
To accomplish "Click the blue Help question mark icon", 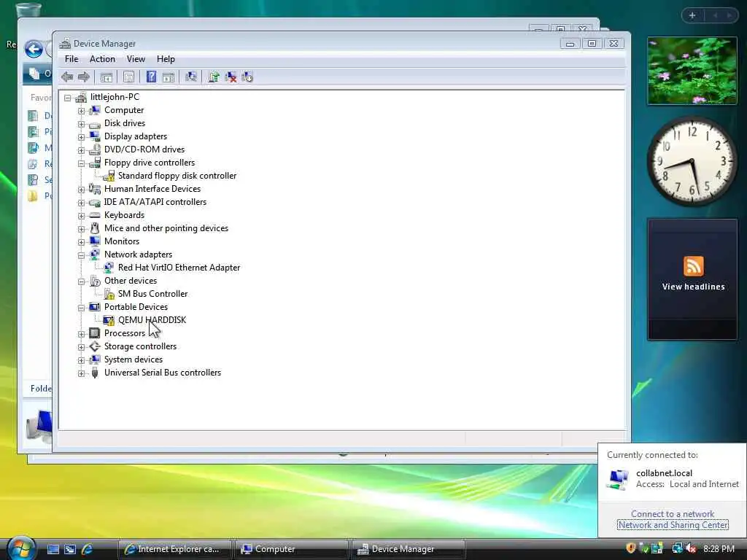I will tap(151, 77).
